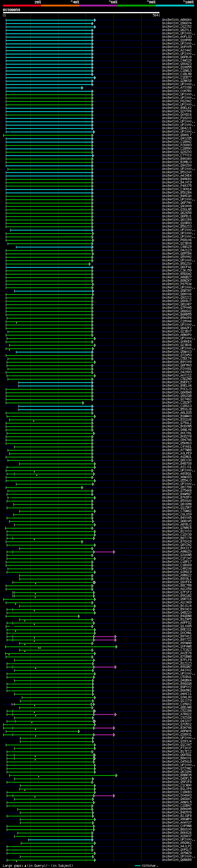Click the cyan ~100% identity legend segment
The height and width of the screenshot is (868, 197).
[x=175, y=6]
